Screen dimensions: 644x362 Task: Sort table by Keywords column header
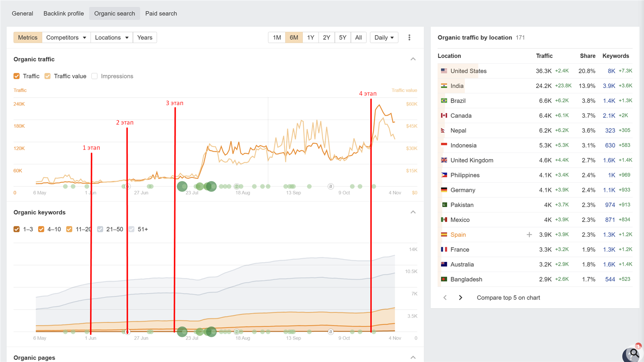[615, 56]
